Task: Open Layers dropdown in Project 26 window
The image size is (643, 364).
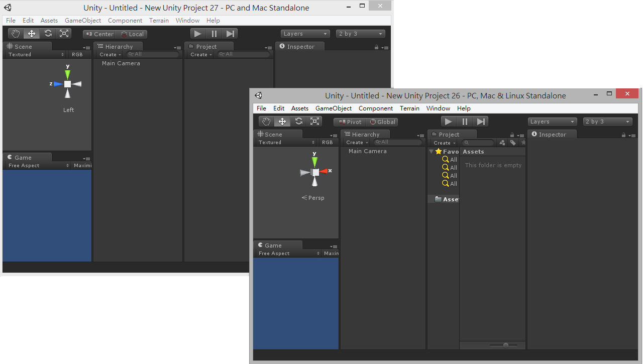Action: point(552,122)
